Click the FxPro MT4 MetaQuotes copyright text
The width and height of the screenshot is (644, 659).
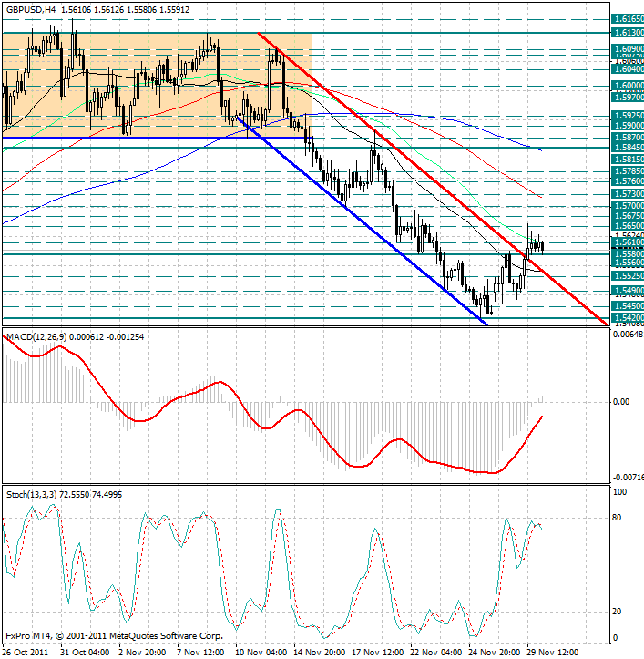[x=114, y=636]
